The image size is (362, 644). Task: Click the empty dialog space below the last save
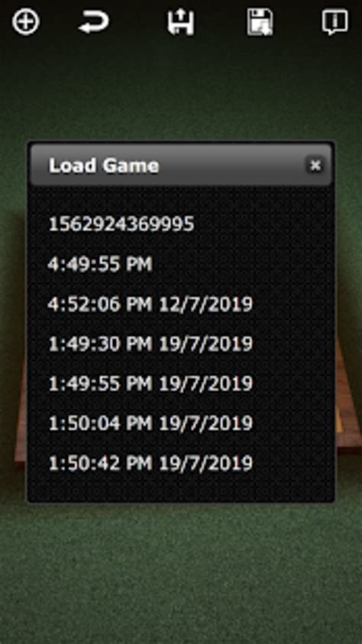[x=181, y=488]
